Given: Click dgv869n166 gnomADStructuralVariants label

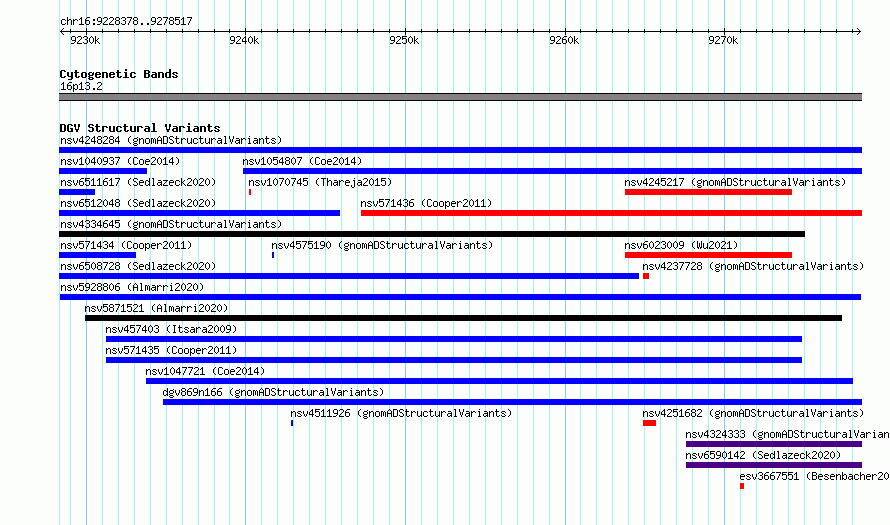Looking at the screenshot, I should [273, 392].
